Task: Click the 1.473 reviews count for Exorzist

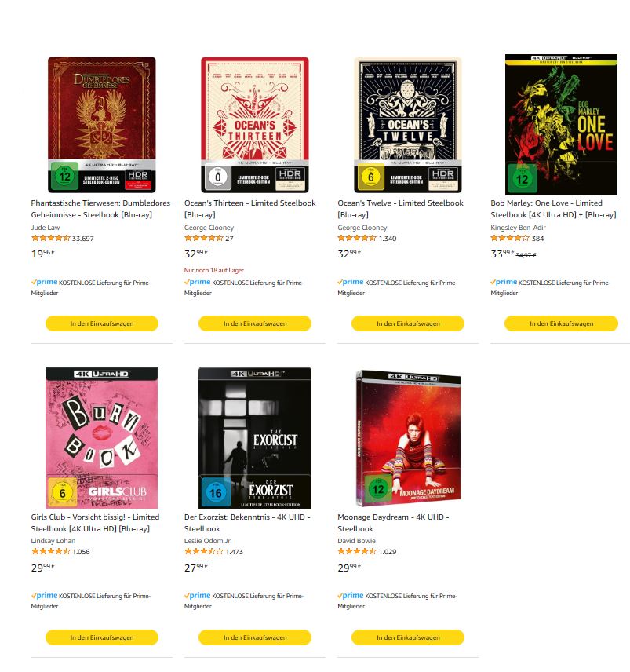Action: coord(235,552)
